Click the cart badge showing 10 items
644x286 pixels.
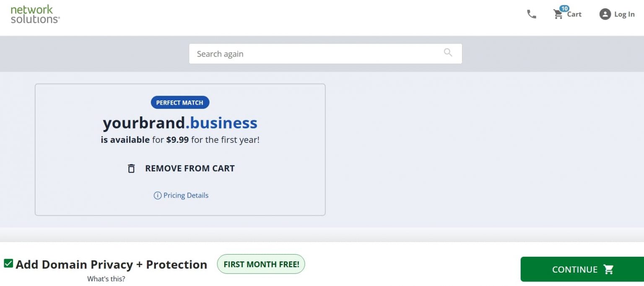click(x=564, y=8)
